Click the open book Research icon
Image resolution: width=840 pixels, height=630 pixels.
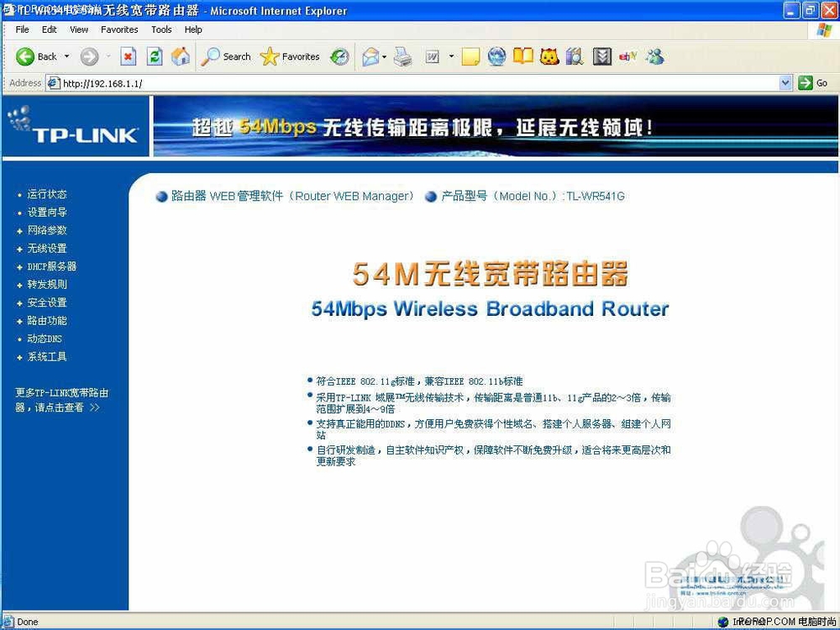click(x=522, y=56)
